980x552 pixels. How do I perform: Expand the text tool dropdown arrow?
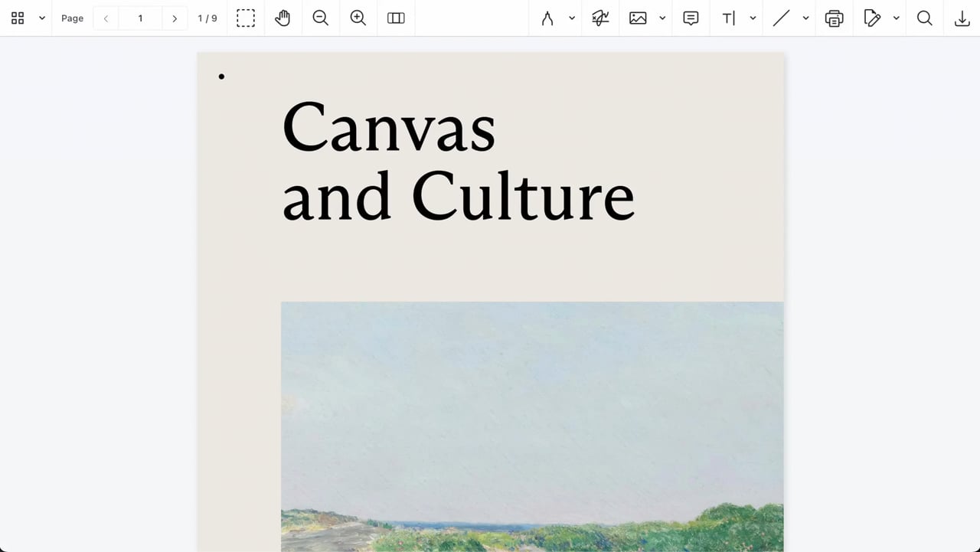tap(753, 18)
